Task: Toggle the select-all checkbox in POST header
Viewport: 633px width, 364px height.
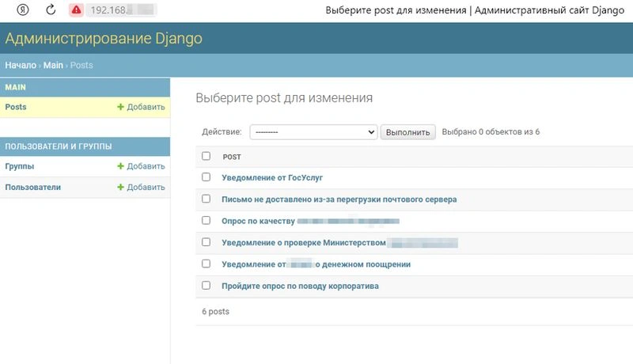Action: [206, 156]
